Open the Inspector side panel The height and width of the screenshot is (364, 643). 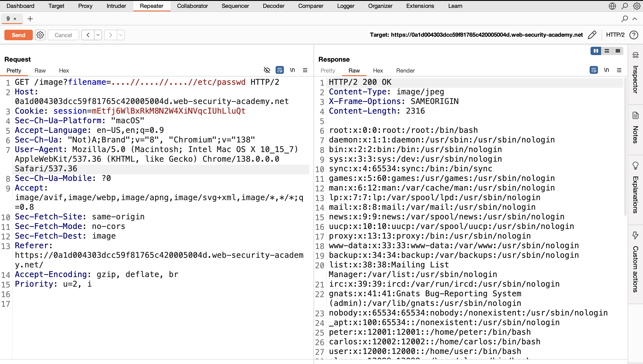pyautogui.click(x=635, y=74)
